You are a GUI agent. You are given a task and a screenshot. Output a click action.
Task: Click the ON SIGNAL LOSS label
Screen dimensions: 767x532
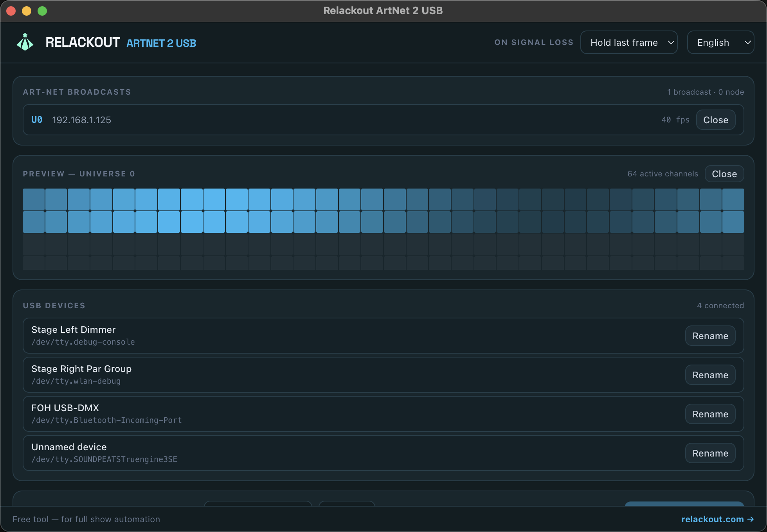(534, 42)
